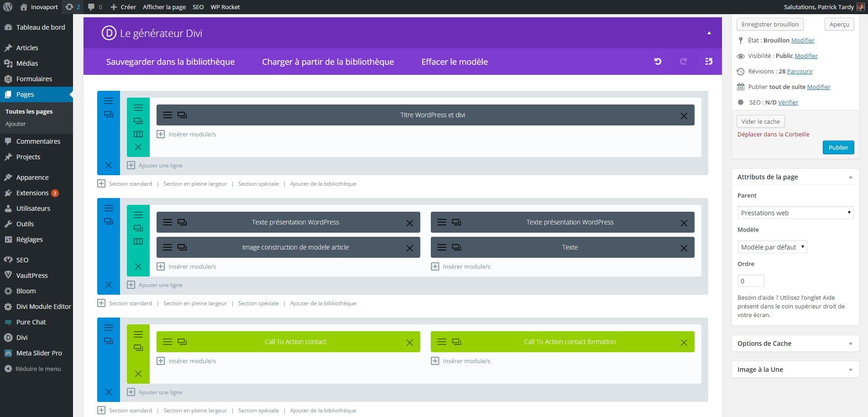Click Salutations, Patrick Tardy account menu
868x417 pixels.
(x=823, y=7)
